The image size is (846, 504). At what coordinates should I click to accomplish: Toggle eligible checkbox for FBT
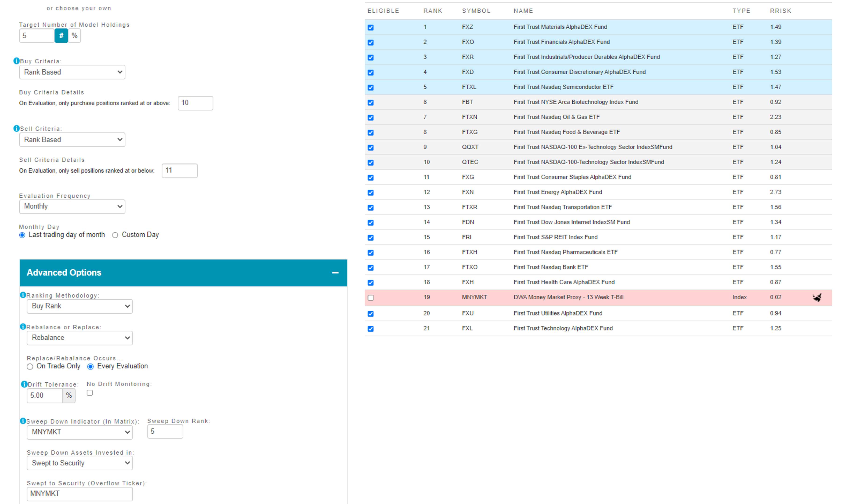(x=371, y=103)
